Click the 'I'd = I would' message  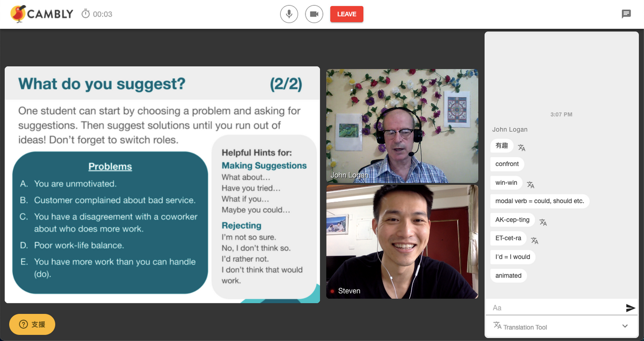(x=513, y=257)
